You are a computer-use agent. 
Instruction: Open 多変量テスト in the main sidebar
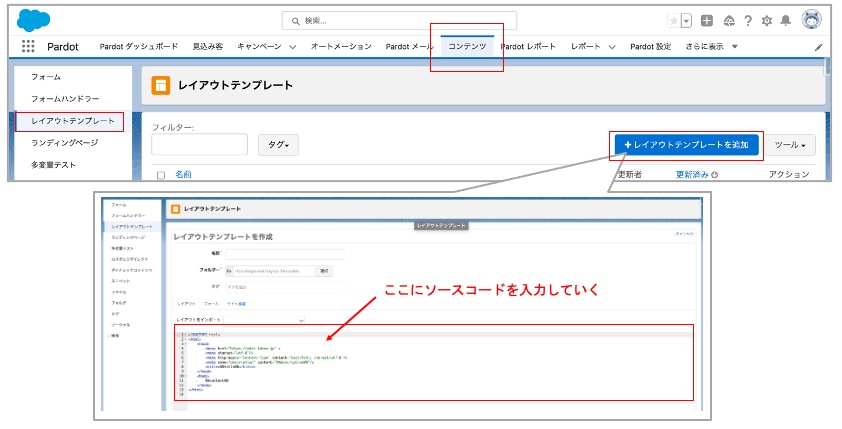point(53,165)
